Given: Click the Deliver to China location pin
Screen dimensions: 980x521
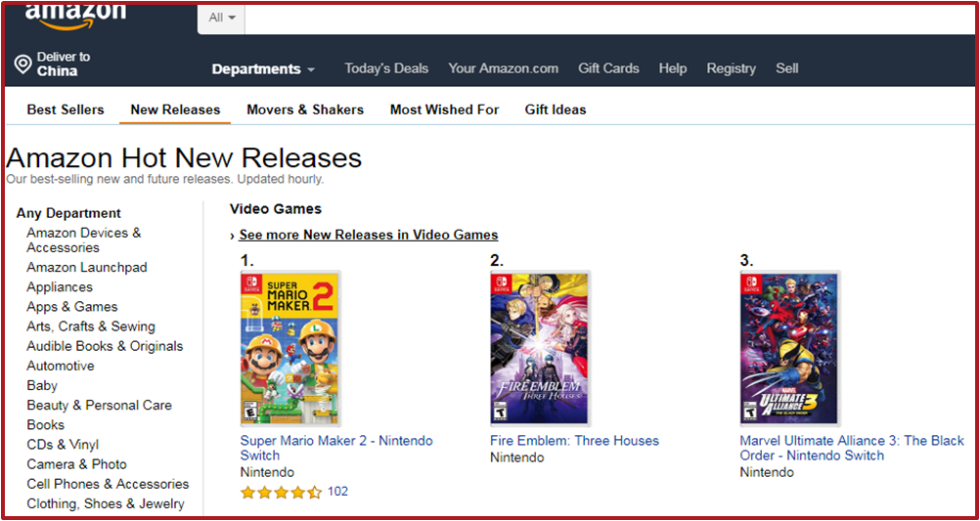Looking at the screenshot, I should [x=22, y=65].
